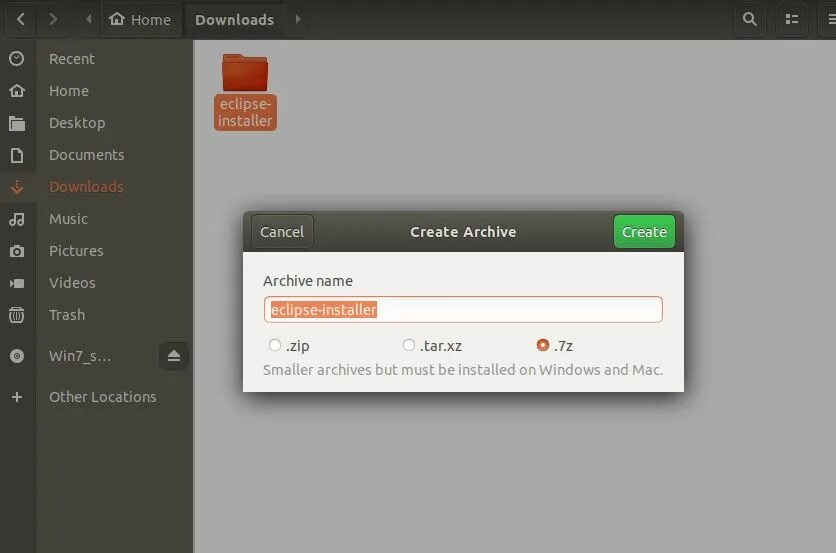
Task: Select the eclipse-installer folder icon
Action: (x=245, y=72)
